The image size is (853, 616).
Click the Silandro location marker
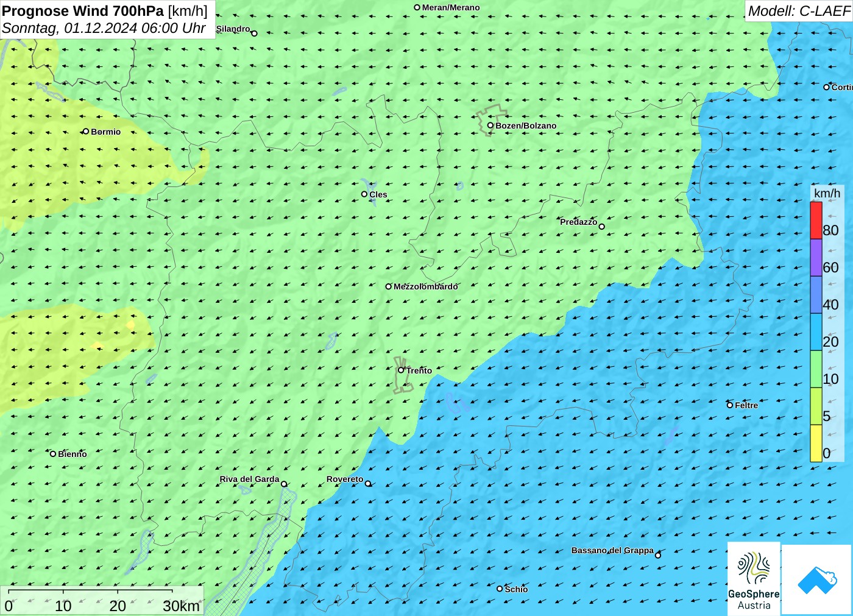pos(254,34)
